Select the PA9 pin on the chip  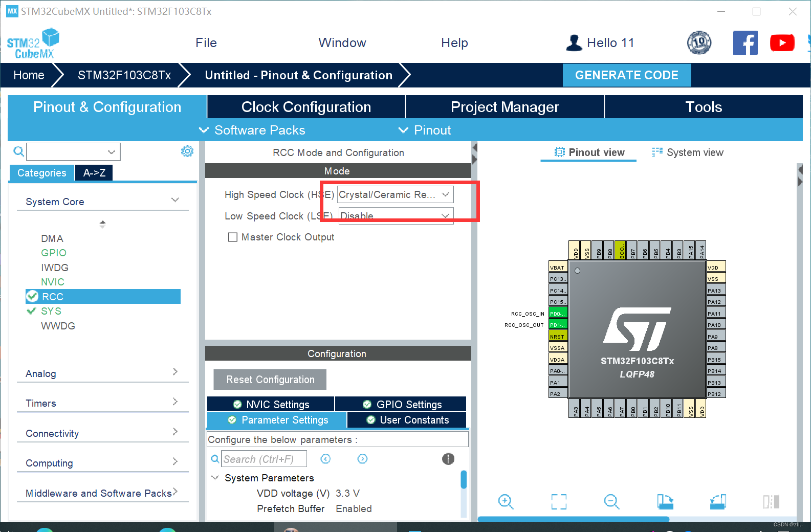(716, 336)
